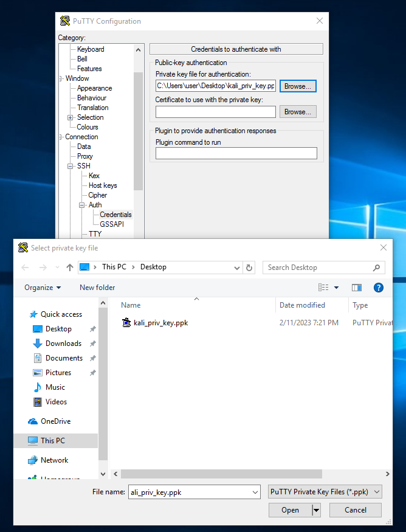Screen dimensions: 406x532
Task: Open Documents folder in sidebar
Action: click(x=64, y=358)
